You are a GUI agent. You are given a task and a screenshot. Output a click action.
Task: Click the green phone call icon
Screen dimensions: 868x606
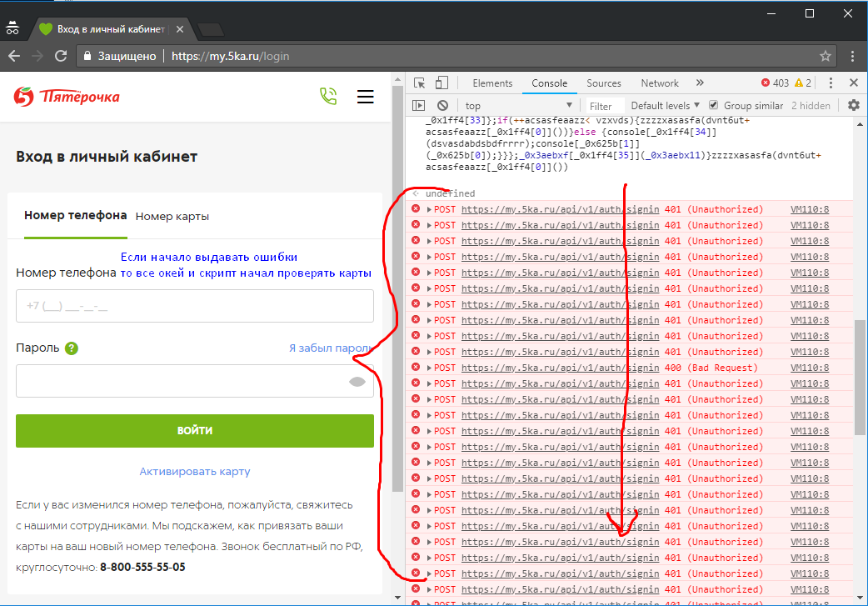point(328,97)
